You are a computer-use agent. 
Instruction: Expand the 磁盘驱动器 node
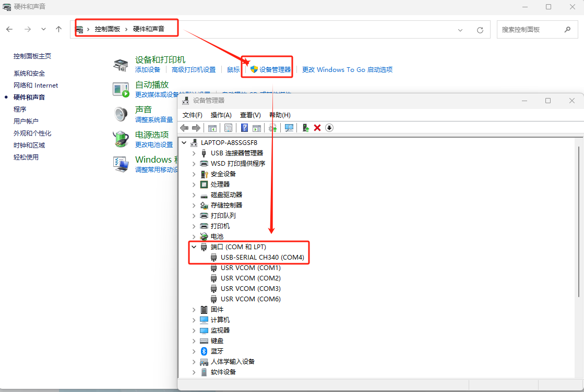194,195
